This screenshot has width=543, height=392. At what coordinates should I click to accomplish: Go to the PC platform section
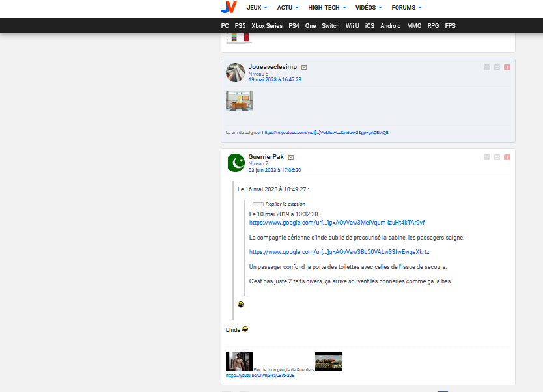pyautogui.click(x=225, y=26)
